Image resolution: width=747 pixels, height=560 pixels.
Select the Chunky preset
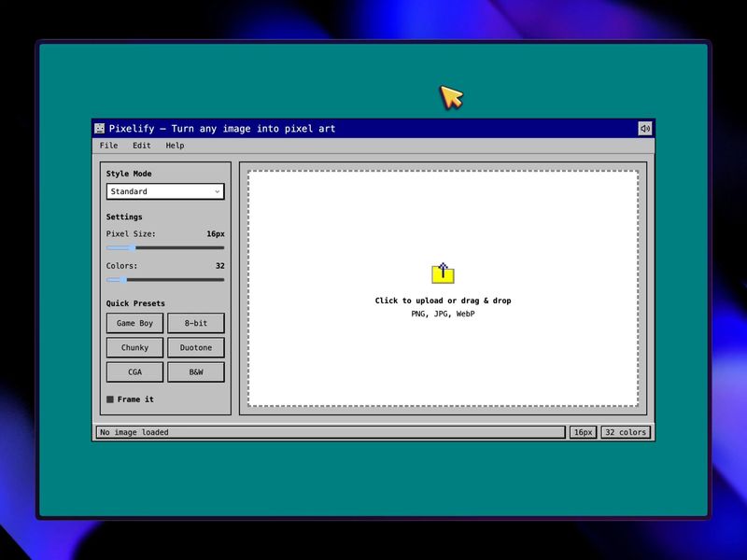(134, 347)
